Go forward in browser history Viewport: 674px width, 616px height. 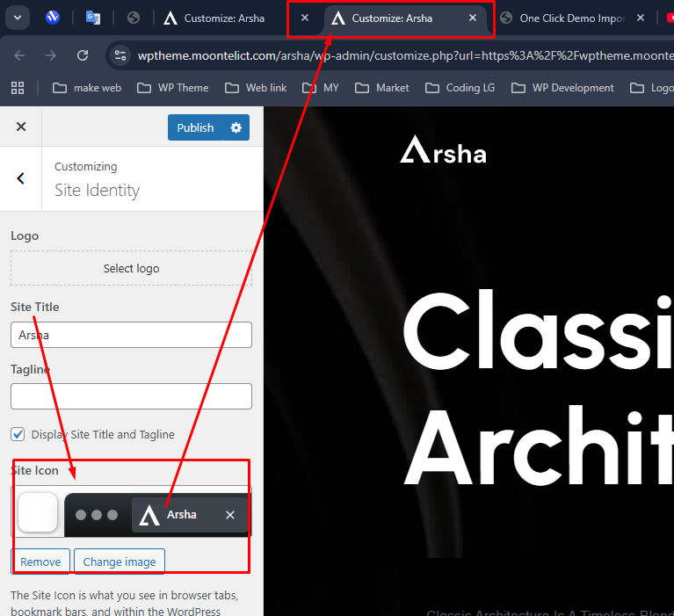click(51, 55)
